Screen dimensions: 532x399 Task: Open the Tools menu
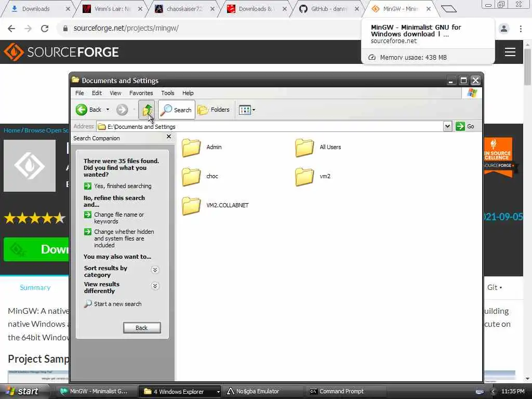coord(168,93)
